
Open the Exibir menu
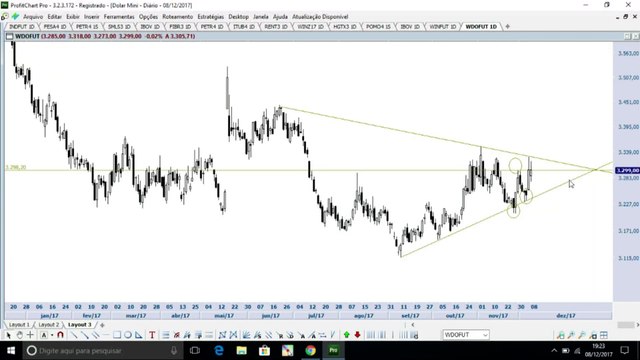tap(73, 17)
